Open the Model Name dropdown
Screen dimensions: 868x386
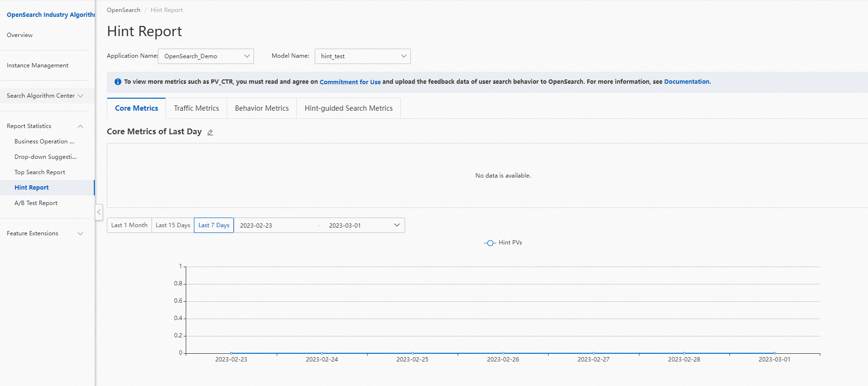pos(363,56)
